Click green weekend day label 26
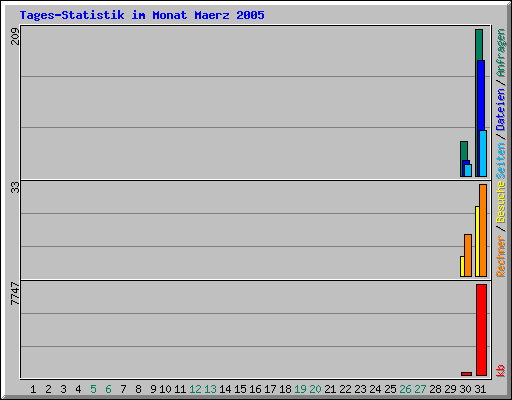 tap(405, 389)
